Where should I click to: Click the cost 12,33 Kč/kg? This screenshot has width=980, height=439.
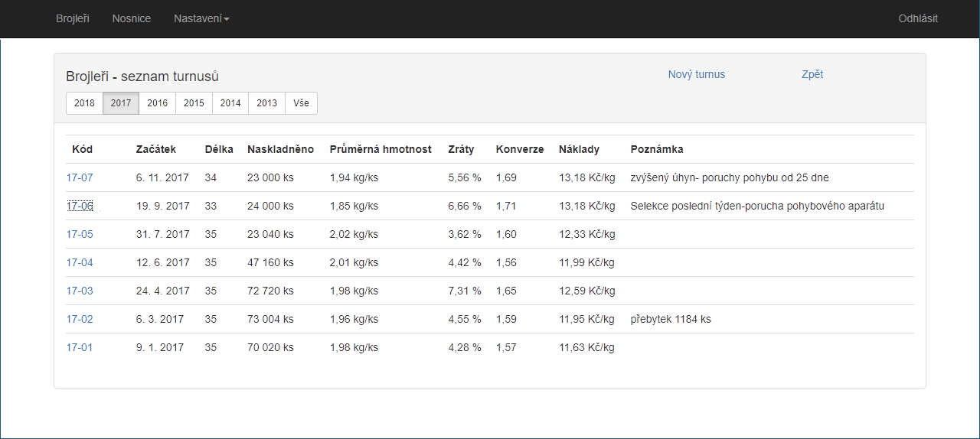587,234
